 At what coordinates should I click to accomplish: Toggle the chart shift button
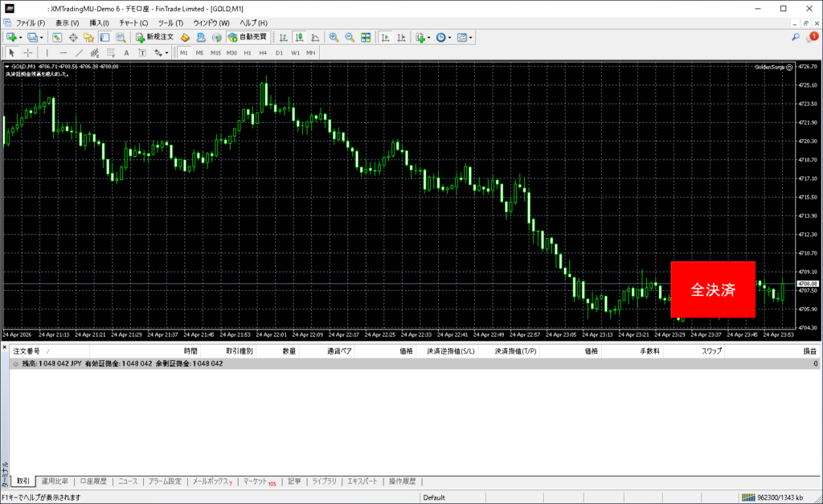(401, 37)
